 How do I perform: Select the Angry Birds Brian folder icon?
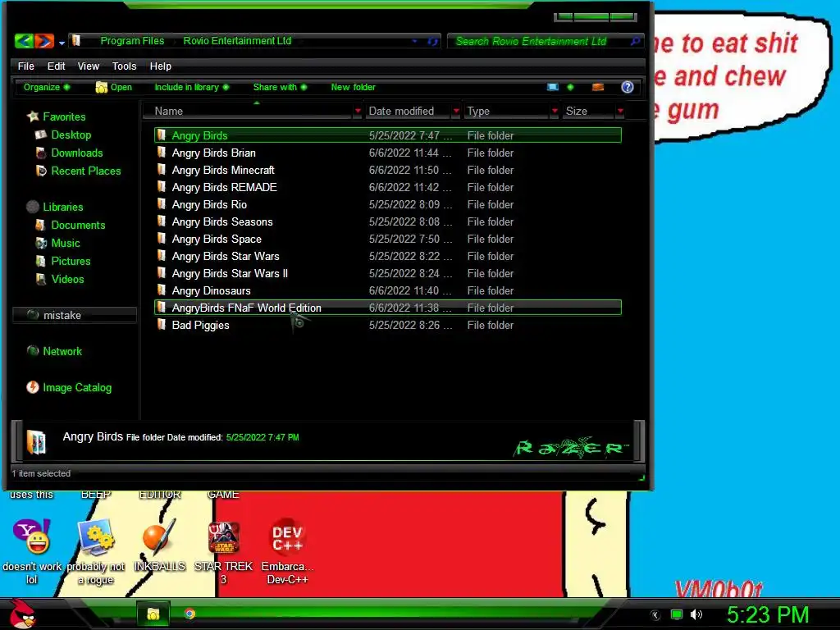coord(162,152)
